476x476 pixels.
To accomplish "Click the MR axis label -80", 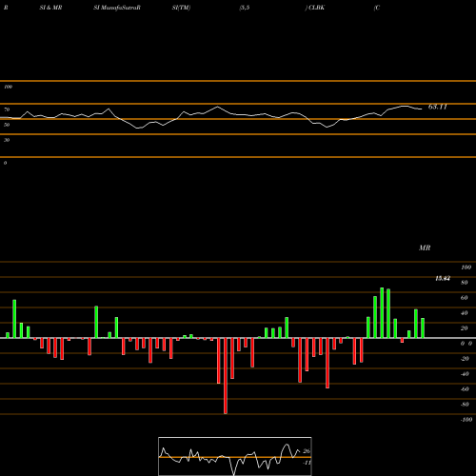I will coord(465,405).
